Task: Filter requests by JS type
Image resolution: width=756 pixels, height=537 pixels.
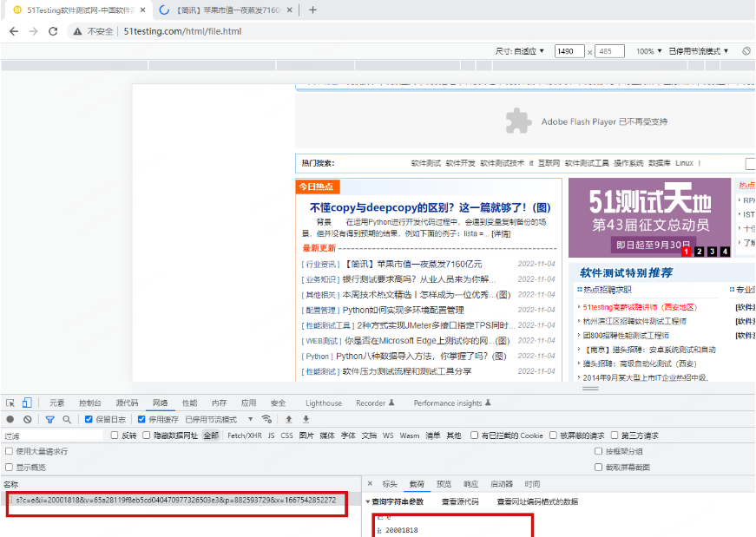Action: 271,435
